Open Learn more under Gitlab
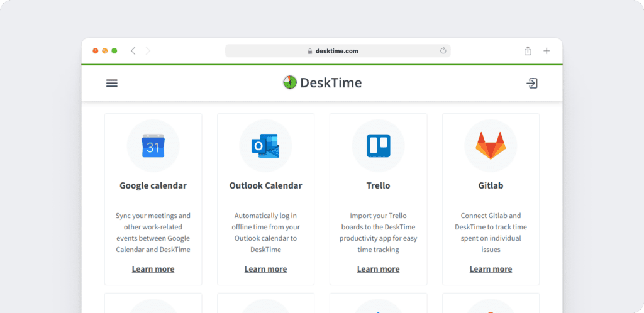644x313 pixels. point(491,269)
